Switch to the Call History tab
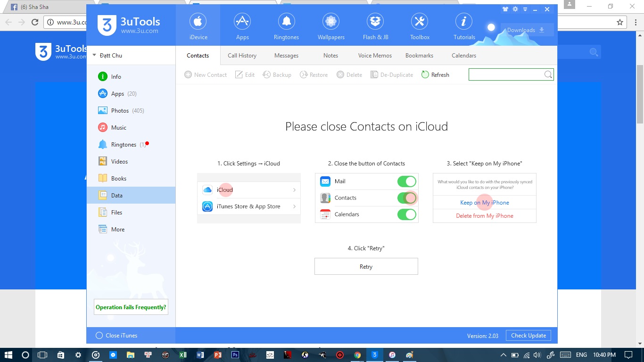644x362 pixels. (x=242, y=55)
